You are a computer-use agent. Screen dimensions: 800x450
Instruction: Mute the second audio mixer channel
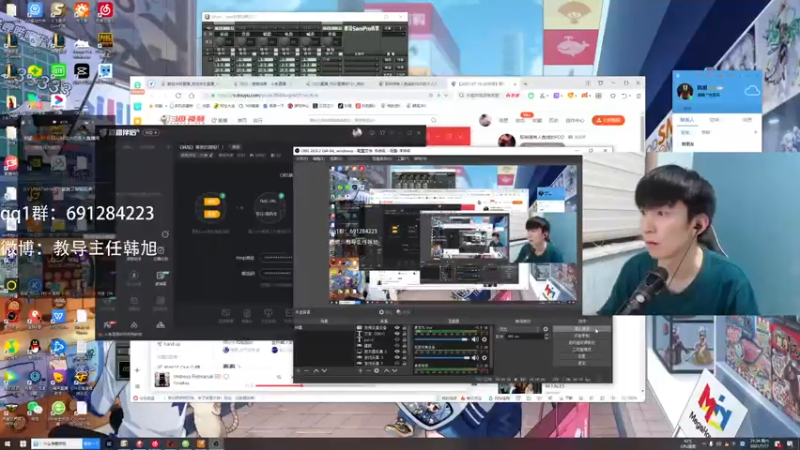475,358
